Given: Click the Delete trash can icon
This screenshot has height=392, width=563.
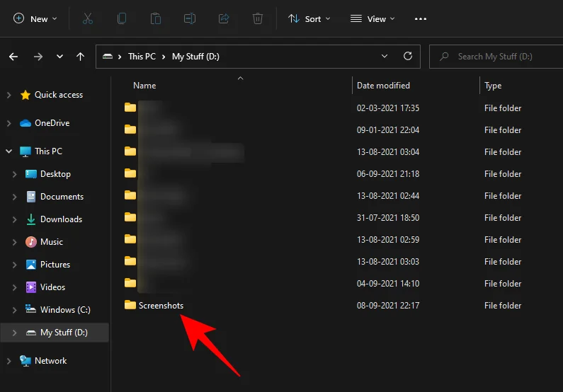Looking at the screenshot, I should [x=258, y=18].
